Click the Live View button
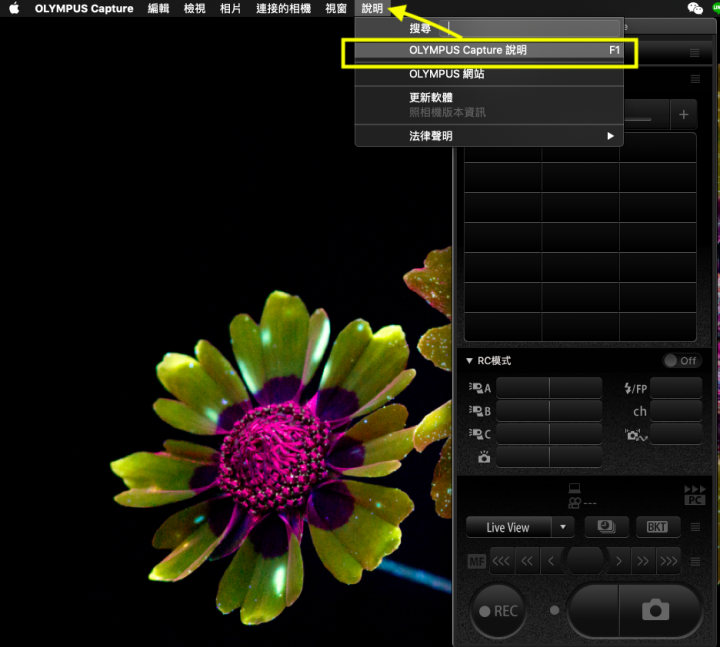The width and height of the screenshot is (720, 647). coord(508,527)
